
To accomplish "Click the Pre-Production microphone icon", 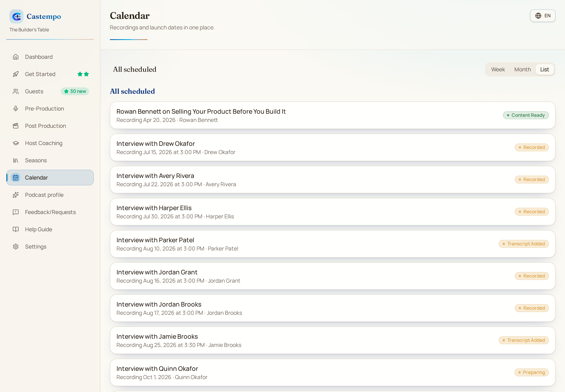I will [x=16, y=109].
